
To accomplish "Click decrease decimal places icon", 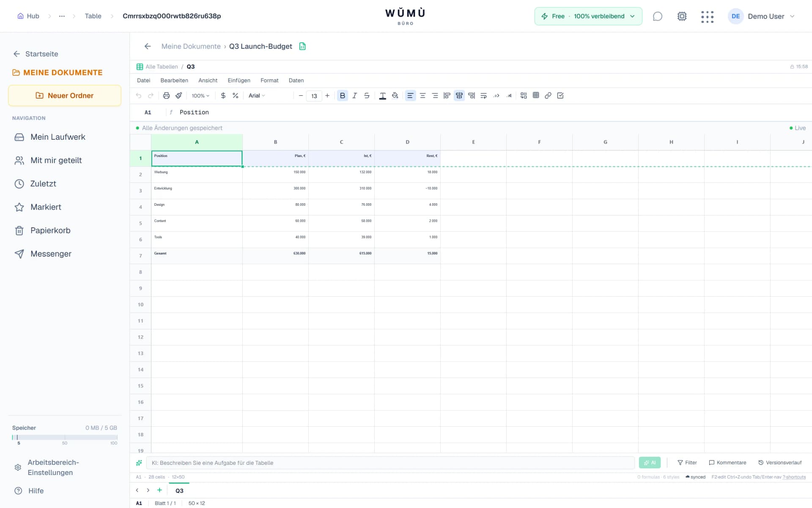I will coord(509,96).
